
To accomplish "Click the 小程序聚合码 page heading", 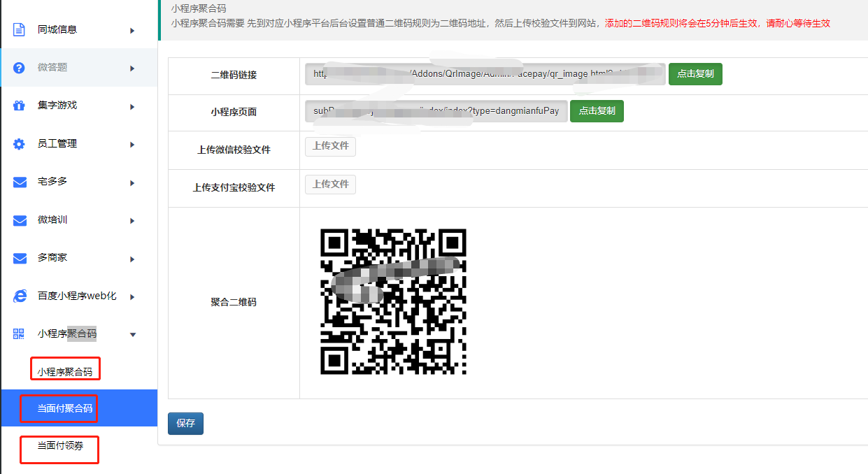I will (x=199, y=9).
